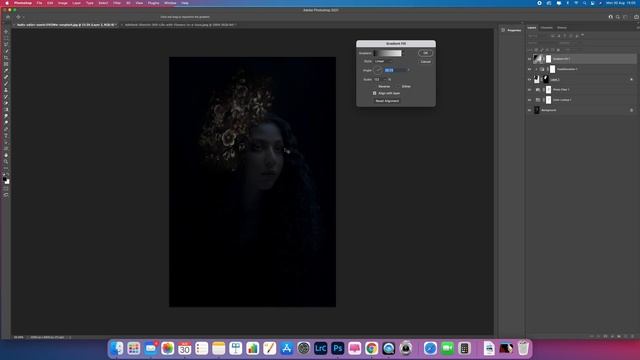Screen dimensions: 640x360
Task: Click the Background layer thumbnail
Action: (x=537, y=110)
